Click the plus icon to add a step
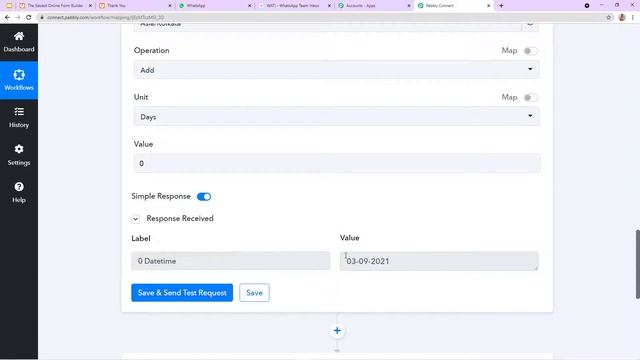The image size is (640, 360). 337,331
